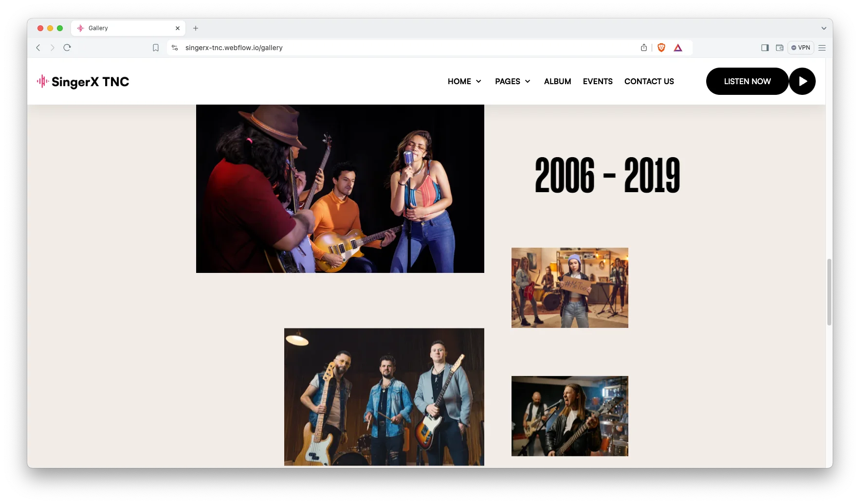The height and width of the screenshot is (504, 860).
Task: Open the tab list chevron
Action: 823,28
